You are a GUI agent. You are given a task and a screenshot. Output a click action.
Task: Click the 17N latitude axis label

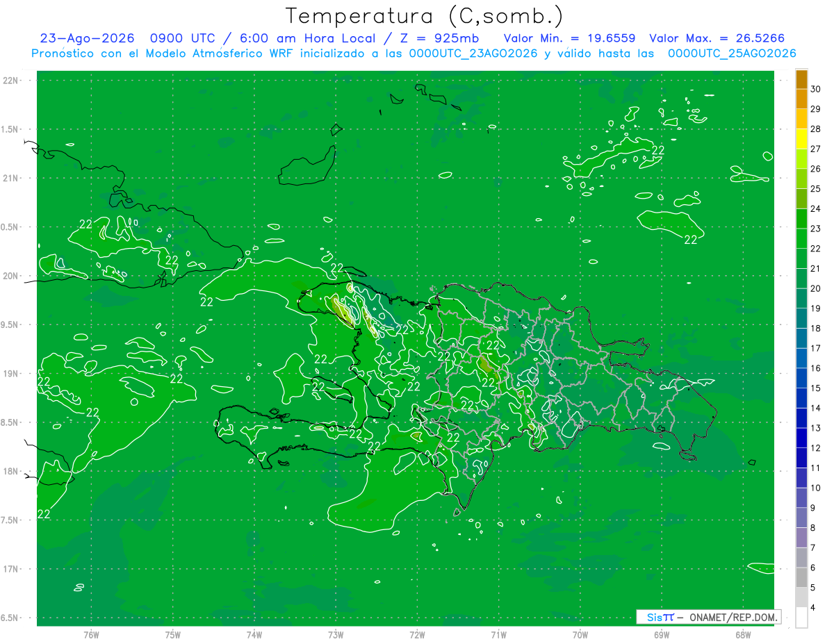click(11, 569)
